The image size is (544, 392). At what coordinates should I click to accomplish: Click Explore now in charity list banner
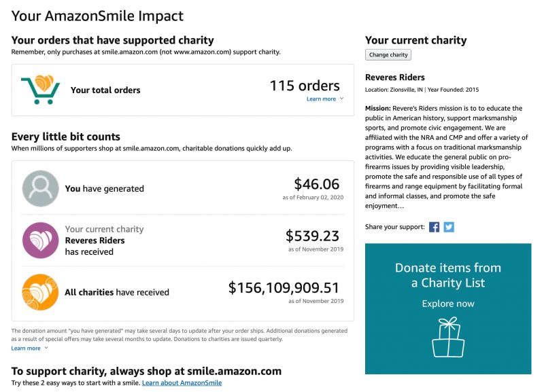click(x=448, y=304)
